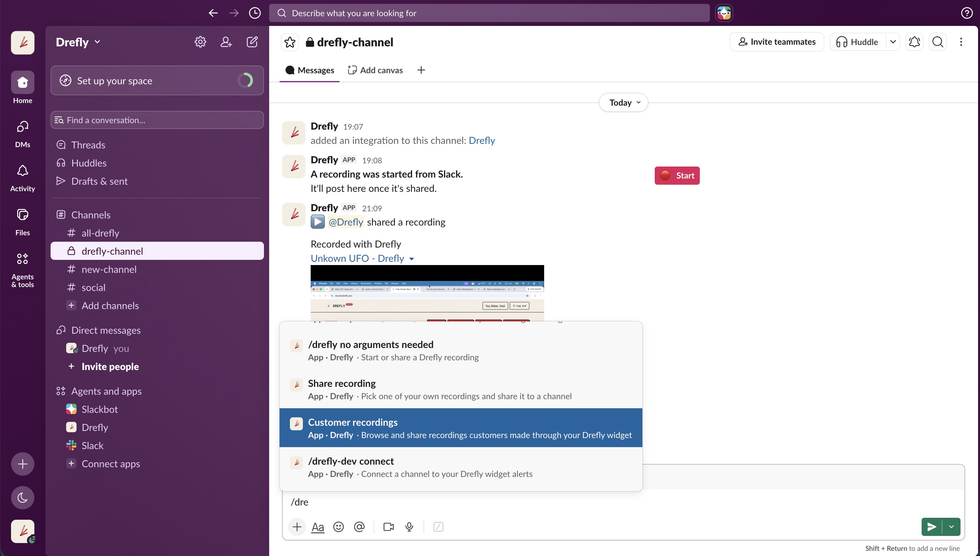This screenshot has width=980, height=556.
Task: Click the emoji picker in composer
Action: coord(339,527)
